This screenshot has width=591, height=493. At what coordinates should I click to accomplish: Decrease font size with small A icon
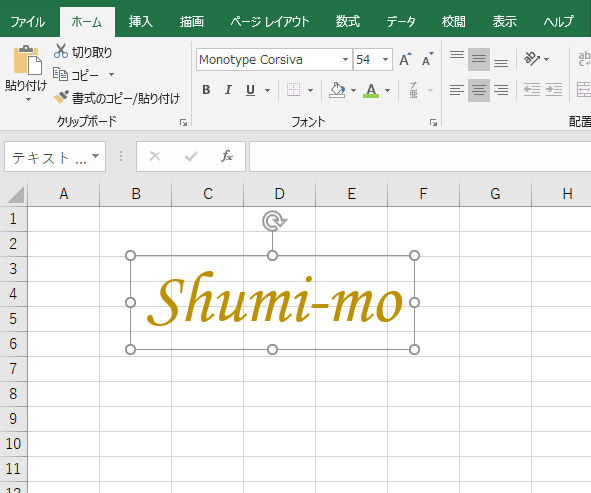click(x=428, y=59)
